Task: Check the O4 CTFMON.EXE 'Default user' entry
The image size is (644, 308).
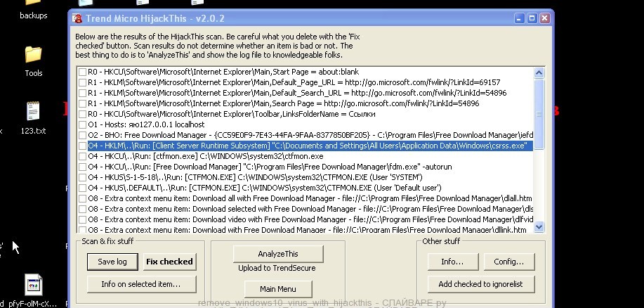Action: click(83, 188)
